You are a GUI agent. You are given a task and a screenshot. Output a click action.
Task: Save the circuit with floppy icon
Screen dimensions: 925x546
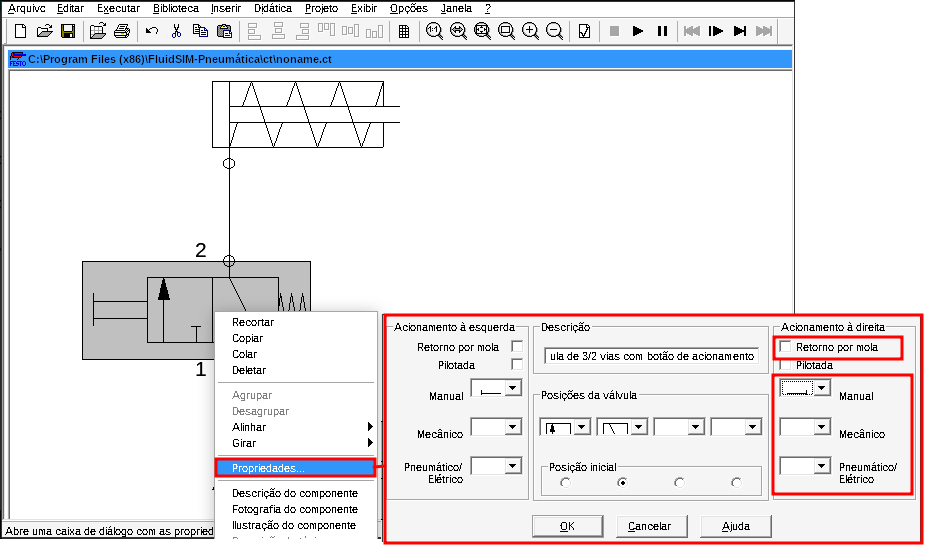point(68,31)
